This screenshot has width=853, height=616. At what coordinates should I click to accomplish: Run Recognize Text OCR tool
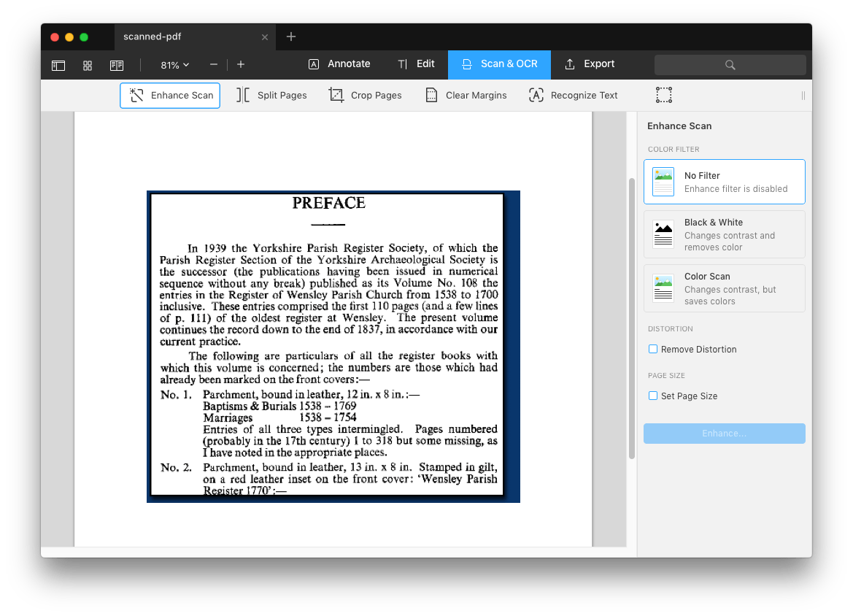(x=573, y=95)
